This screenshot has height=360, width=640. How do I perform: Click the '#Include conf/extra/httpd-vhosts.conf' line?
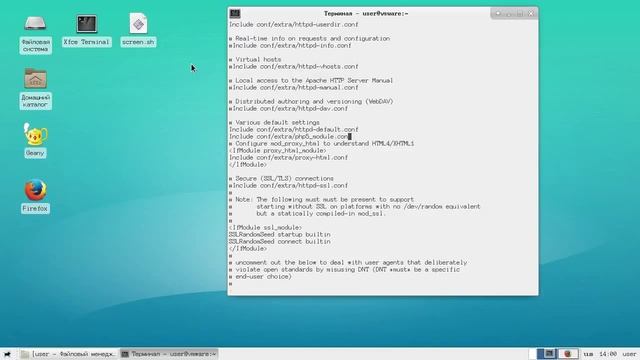point(293,67)
